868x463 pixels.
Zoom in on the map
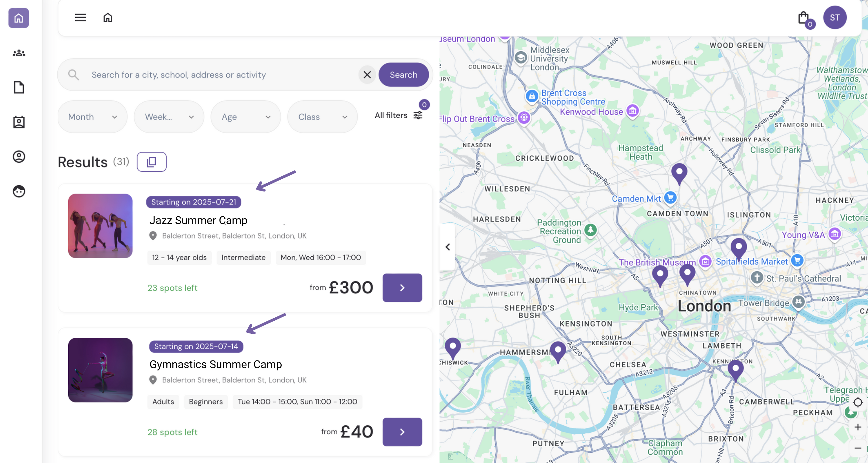(858, 427)
